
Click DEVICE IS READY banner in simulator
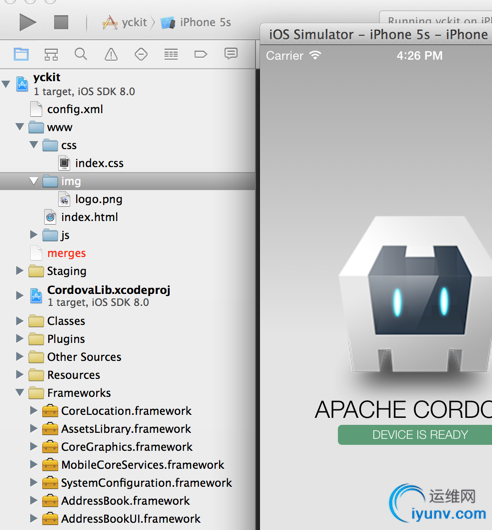coord(415,435)
